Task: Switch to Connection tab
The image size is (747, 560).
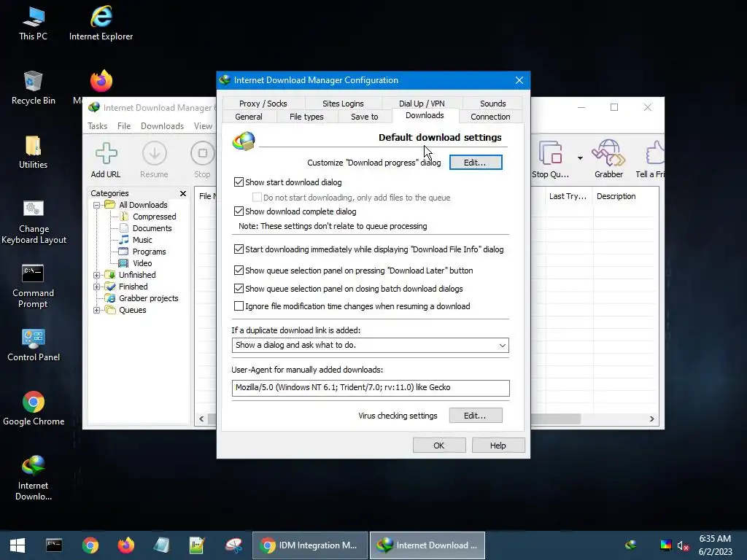Action: coord(490,117)
